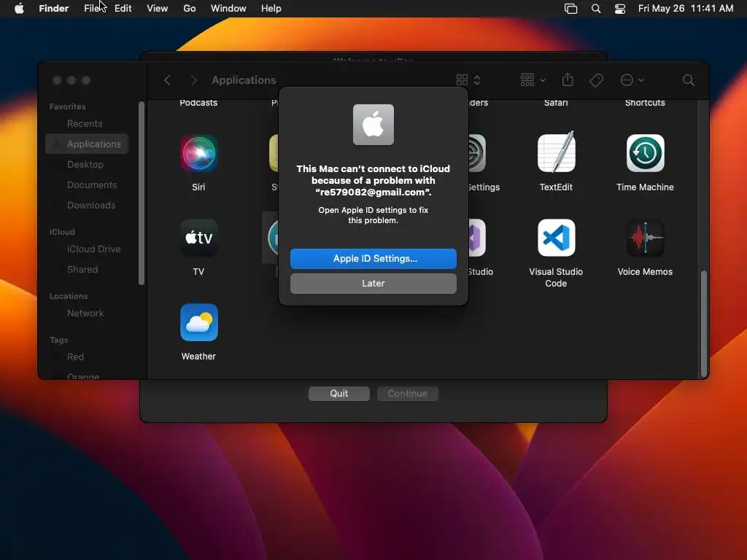Open the File menu
747x560 pixels.
pyautogui.click(x=91, y=9)
